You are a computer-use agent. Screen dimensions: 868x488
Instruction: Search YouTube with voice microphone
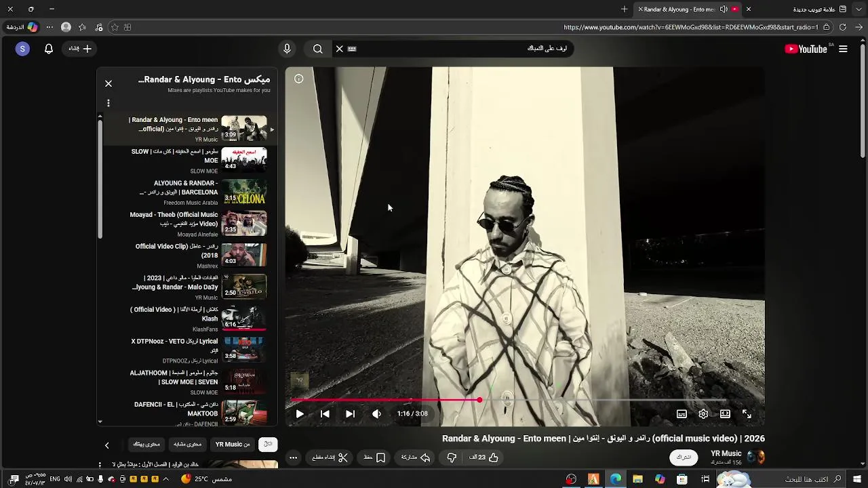tap(287, 49)
